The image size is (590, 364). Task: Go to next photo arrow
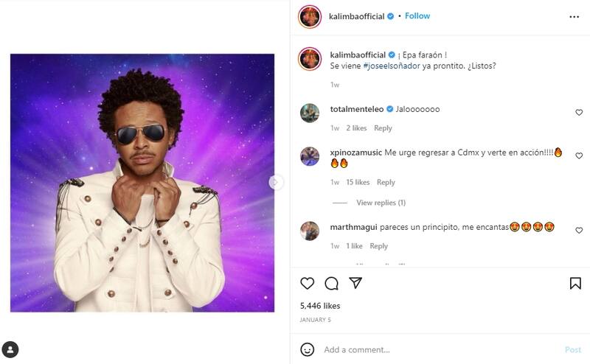click(x=276, y=182)
